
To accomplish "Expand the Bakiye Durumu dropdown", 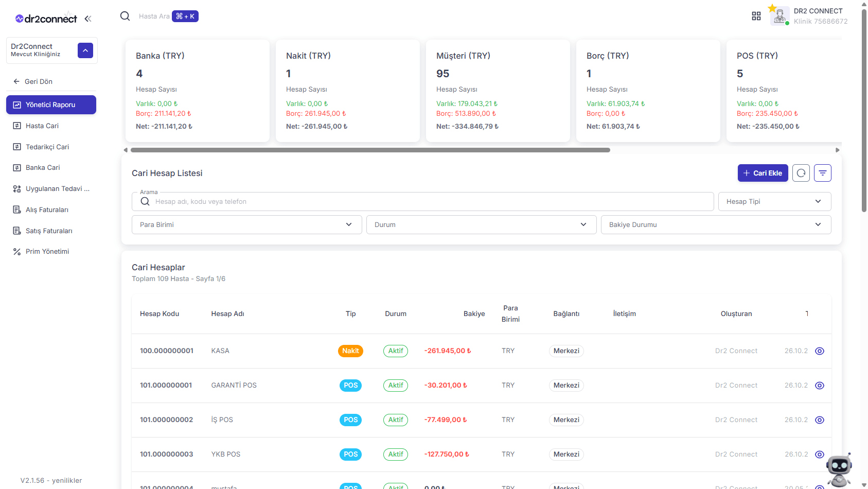I will [716, 224].
